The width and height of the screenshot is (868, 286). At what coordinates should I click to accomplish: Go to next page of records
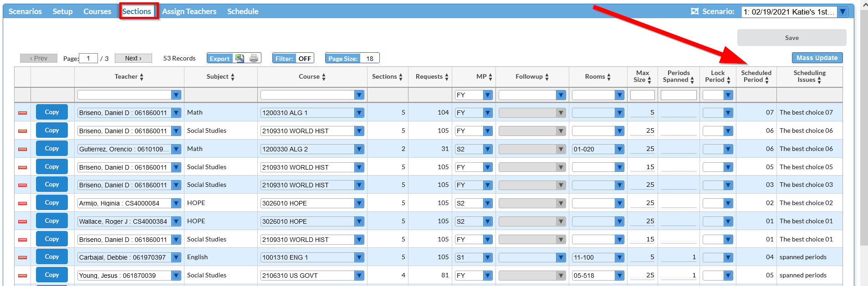click(x=133, y=58)
